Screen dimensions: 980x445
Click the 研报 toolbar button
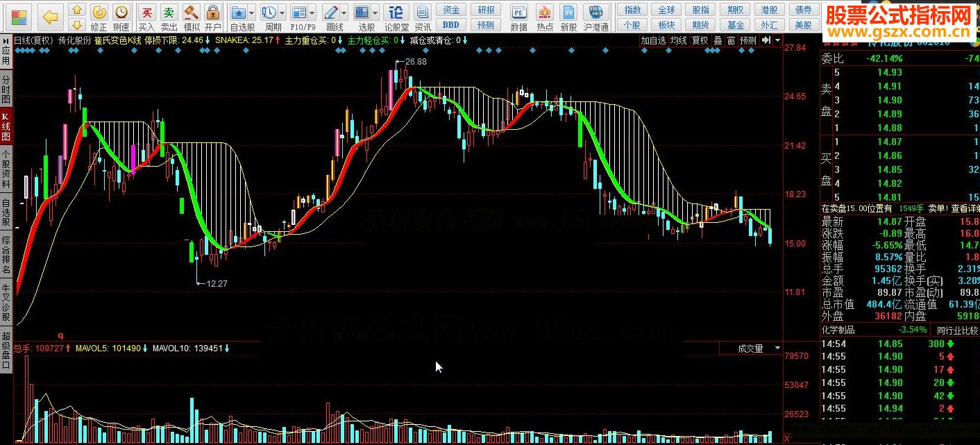(x=487, y=10)
